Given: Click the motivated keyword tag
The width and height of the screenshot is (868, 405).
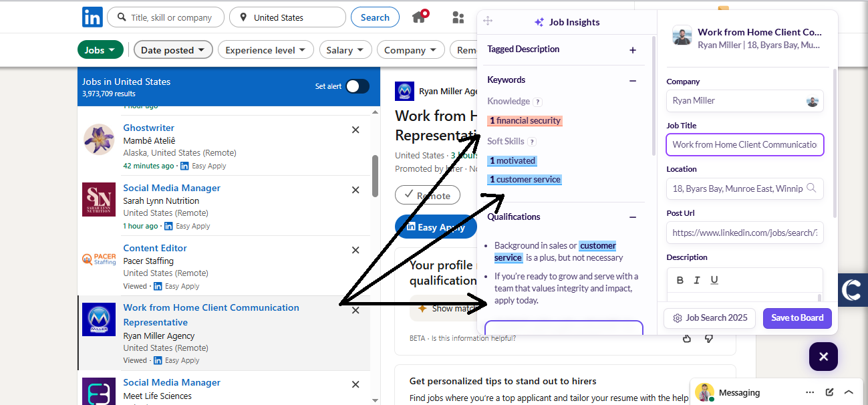Looking at the screenshot, I should pyautogui.click(x=512, y=160).
